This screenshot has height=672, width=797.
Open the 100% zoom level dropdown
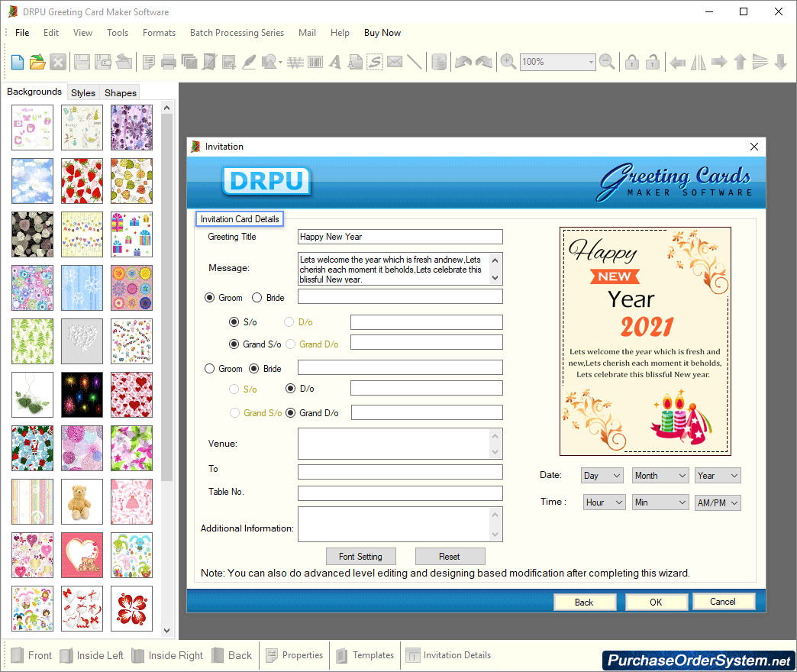pyautogui.click(x=591, y=62)
